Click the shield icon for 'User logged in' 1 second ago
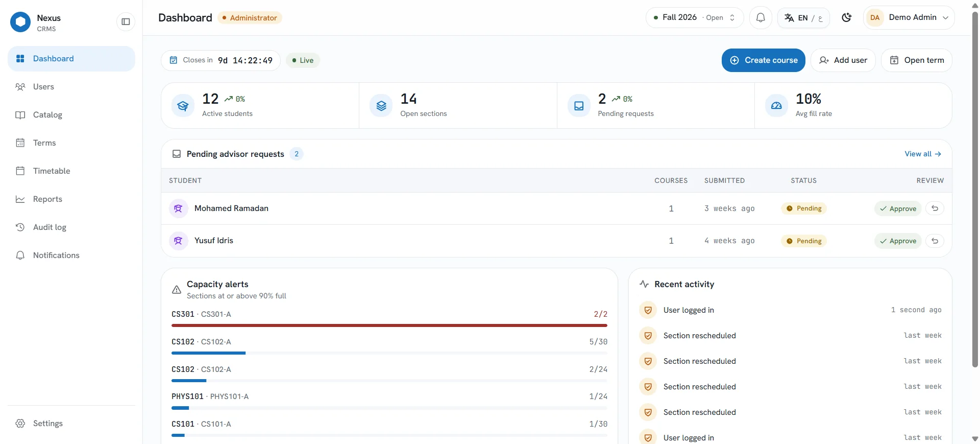 click(648, 310)
